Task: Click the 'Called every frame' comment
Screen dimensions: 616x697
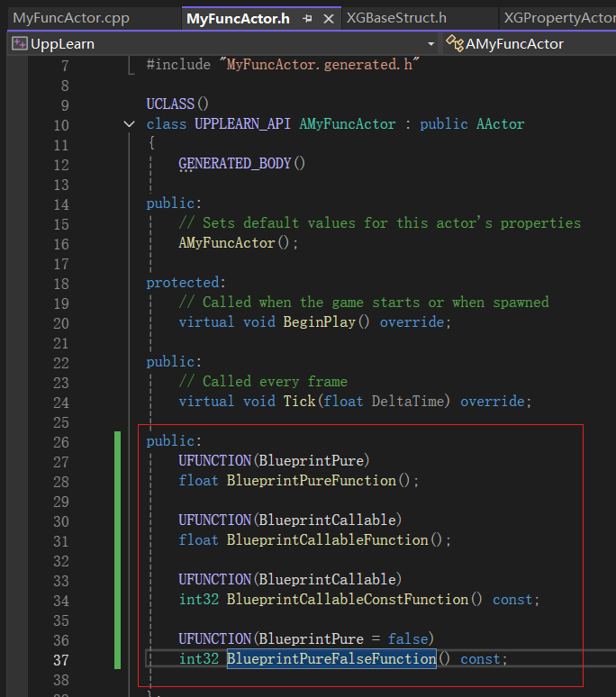Action: pyautogui.click(x=263, y=382)
